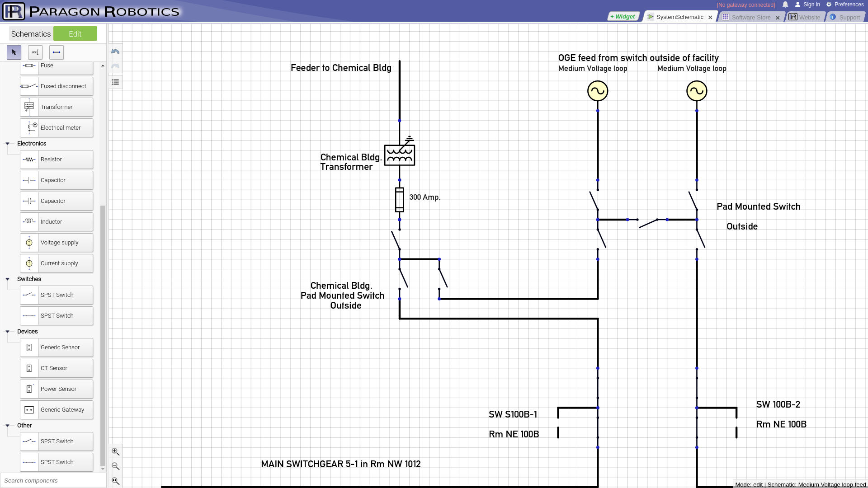This screenshot has width=868, height=488.
Task: Select the Power Sensor device
Action: [x=57, y=389]
